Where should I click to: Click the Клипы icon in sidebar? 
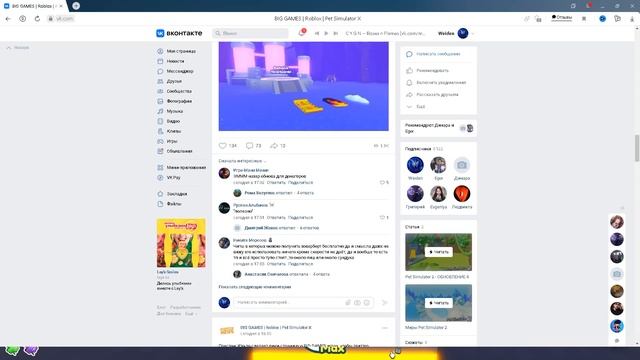160,131
